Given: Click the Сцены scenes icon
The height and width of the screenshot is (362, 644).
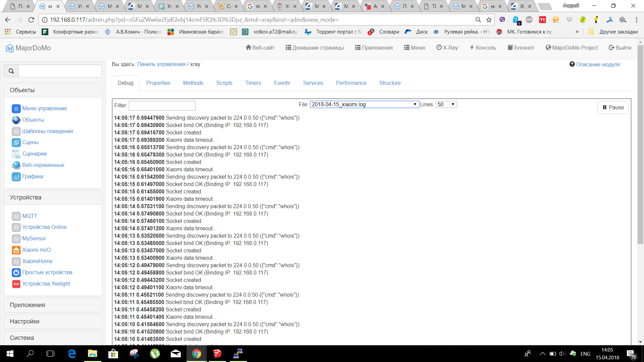Looking at the screenshot, I should [x=16, y=142].
